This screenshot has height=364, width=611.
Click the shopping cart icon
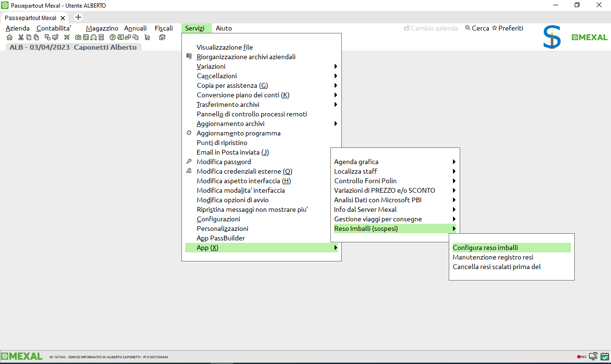pyautogui.click(x=147, y=37)
